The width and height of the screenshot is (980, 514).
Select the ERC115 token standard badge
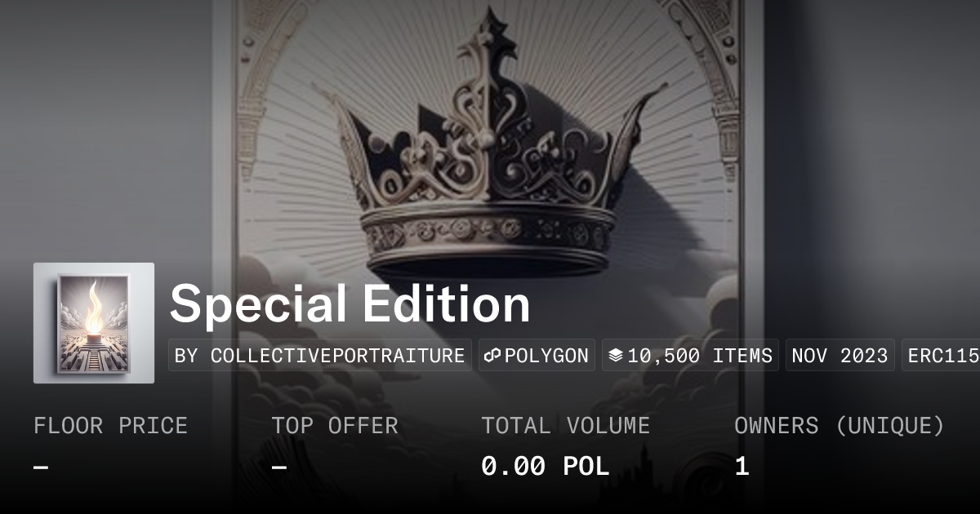(941, 356)
